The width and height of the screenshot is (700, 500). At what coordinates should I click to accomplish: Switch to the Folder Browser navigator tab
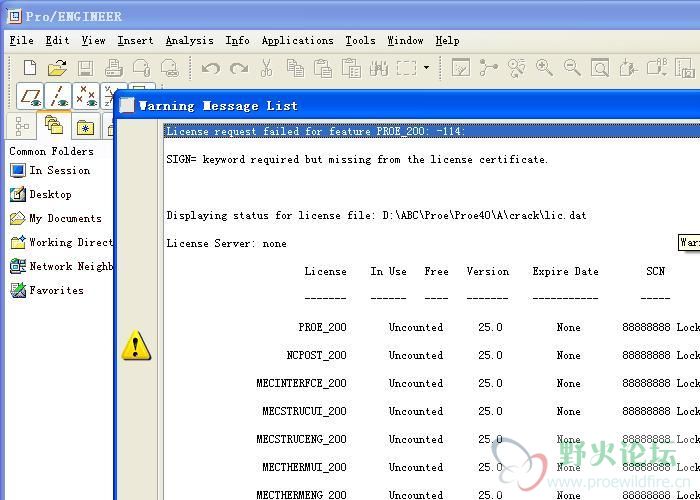pos(54,125)
